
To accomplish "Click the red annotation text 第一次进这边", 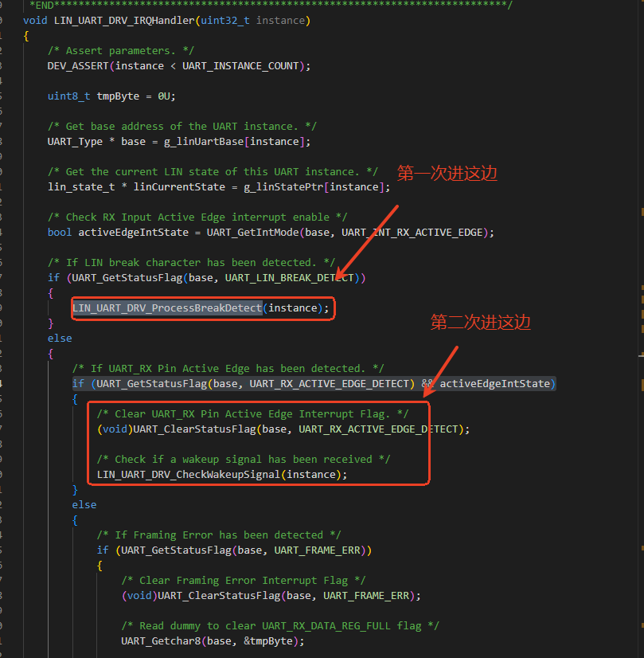I will click(x=447, y=173).
